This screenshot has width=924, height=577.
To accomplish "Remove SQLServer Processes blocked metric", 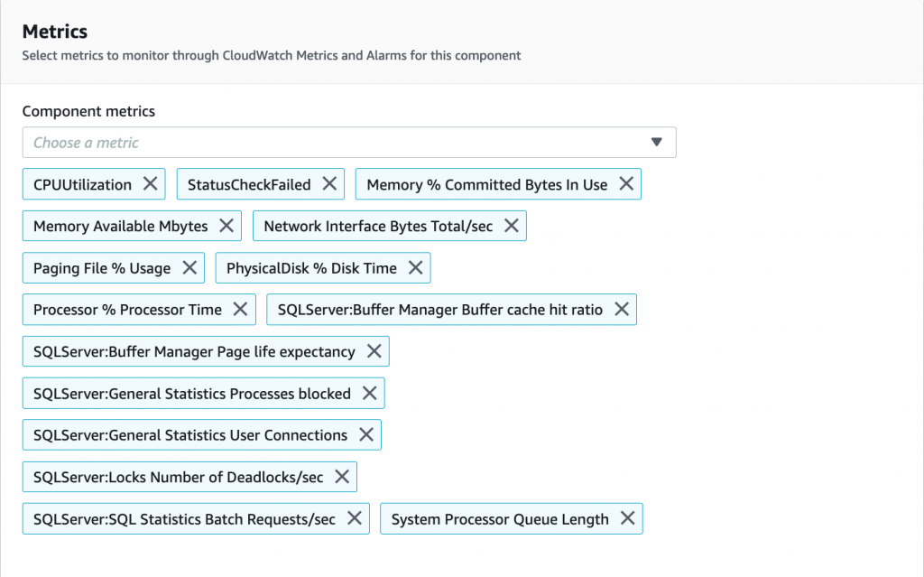I will point(368,393).
